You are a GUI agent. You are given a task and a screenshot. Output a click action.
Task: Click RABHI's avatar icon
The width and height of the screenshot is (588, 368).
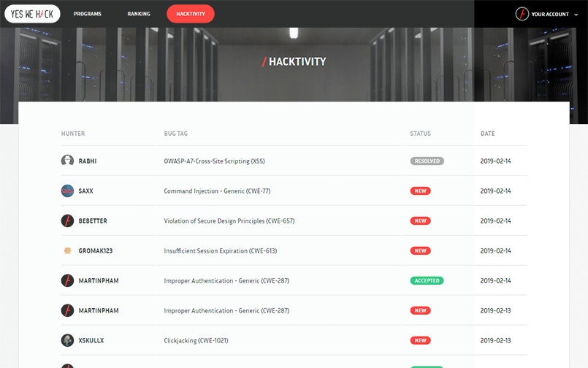tap(67, 161)
